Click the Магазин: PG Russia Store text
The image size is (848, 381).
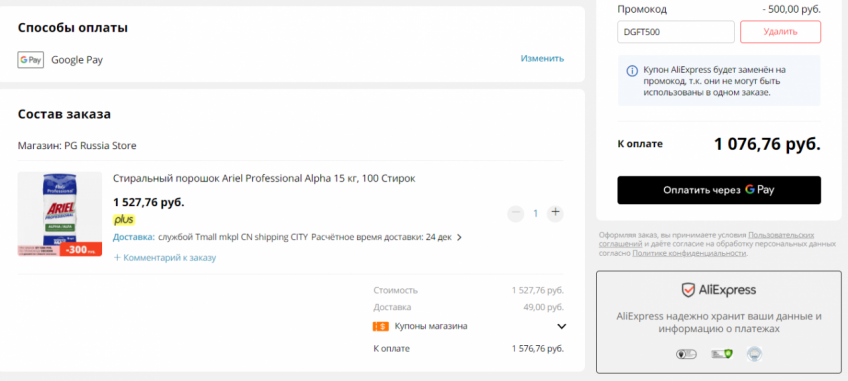pyautogui.click(x=77, y=146)
